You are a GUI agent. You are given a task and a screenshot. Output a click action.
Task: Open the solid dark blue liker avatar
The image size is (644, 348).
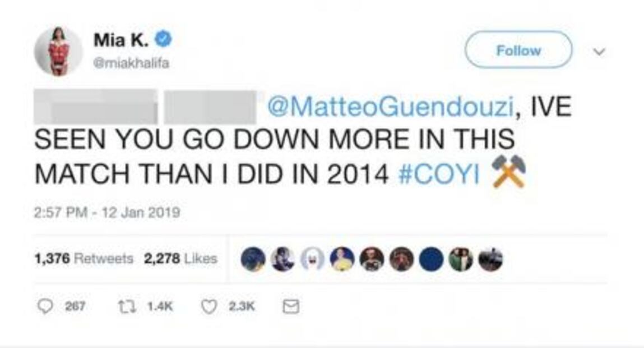coord(431,259)
